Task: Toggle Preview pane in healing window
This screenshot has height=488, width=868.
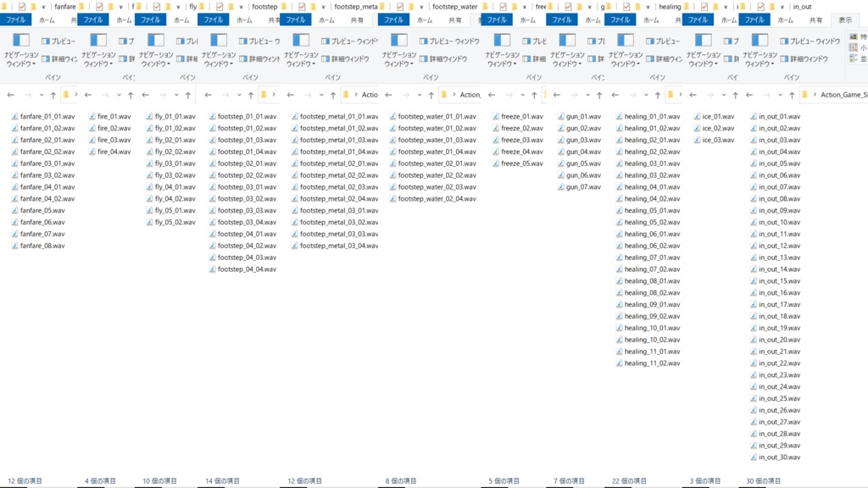Action: pyautogui.click(x=663, y=41)
